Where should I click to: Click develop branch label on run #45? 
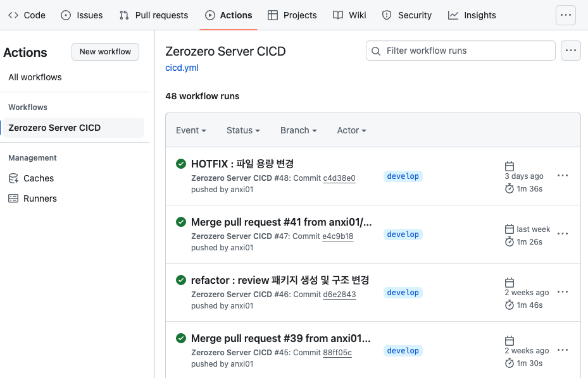click(x=403, y=351)
